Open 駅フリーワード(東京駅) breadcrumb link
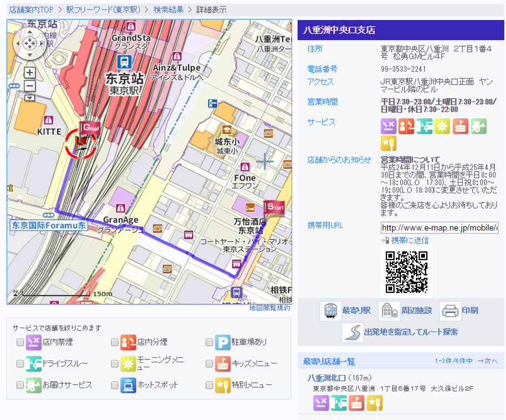 click(103, 9)
